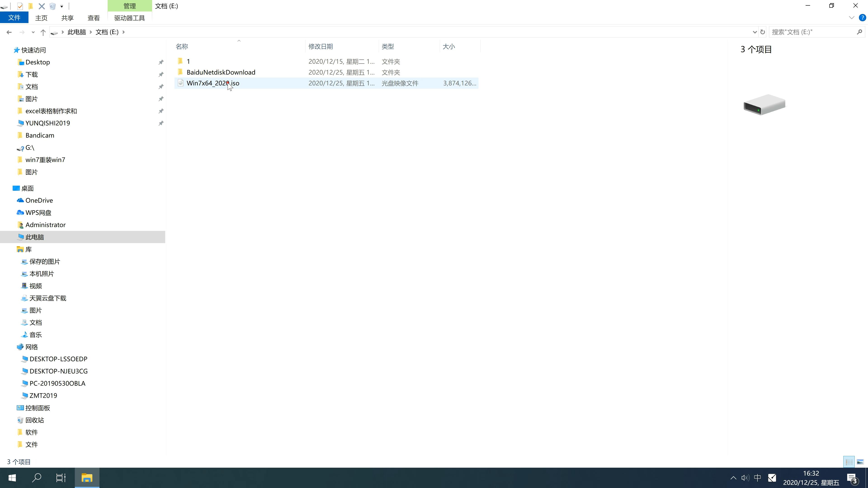Click 文件资源管理器 taskbar icon
Viewport: 868px width, 488px height.
(x=87, y=478)
